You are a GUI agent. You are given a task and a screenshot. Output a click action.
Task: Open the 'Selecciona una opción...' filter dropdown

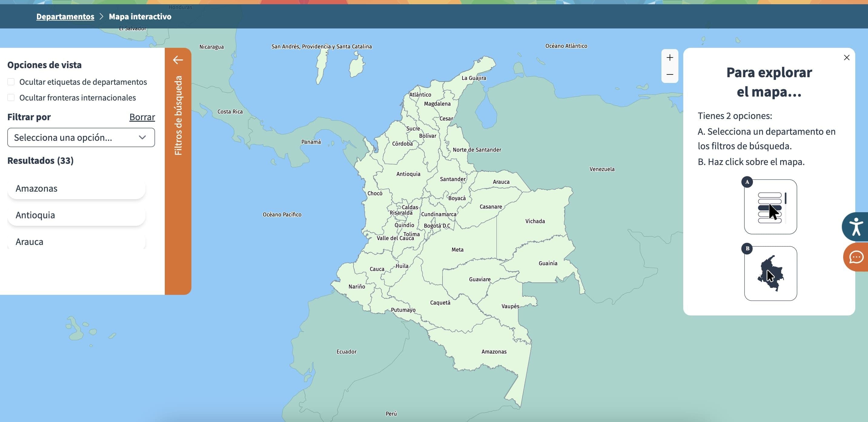(x=81, y=137)
